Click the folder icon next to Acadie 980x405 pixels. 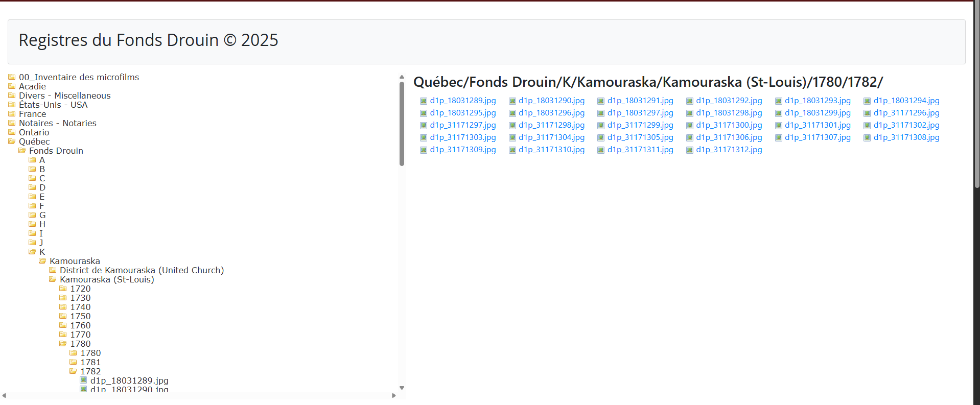coord(12,86)
